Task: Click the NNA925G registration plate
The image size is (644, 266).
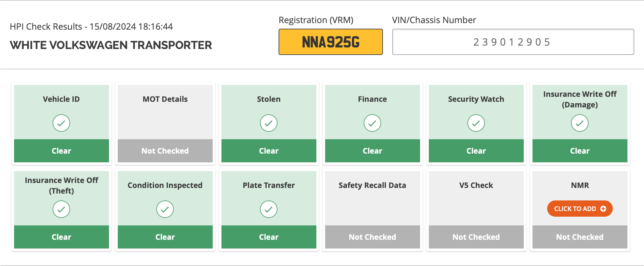Action: (331, 42)
